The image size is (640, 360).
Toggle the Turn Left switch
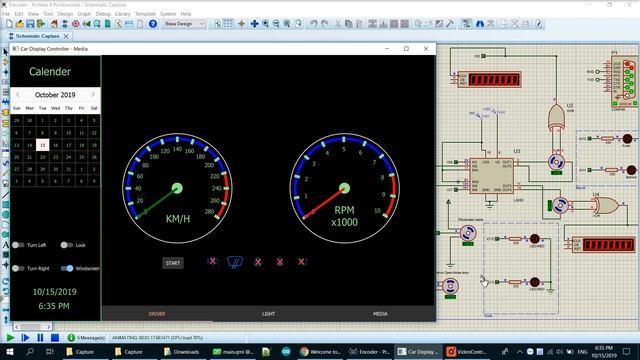pos(18,245)
